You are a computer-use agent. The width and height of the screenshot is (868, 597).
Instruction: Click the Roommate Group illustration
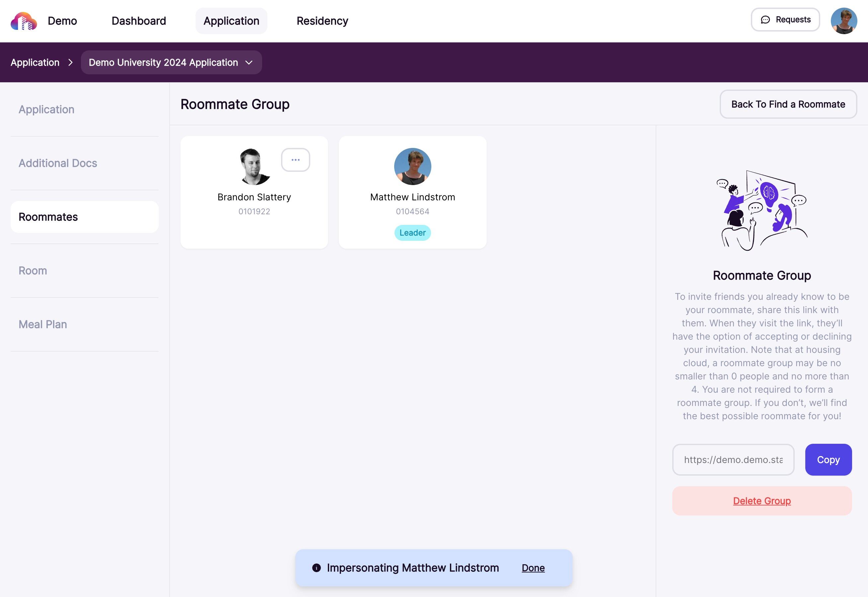pos(762,210)
